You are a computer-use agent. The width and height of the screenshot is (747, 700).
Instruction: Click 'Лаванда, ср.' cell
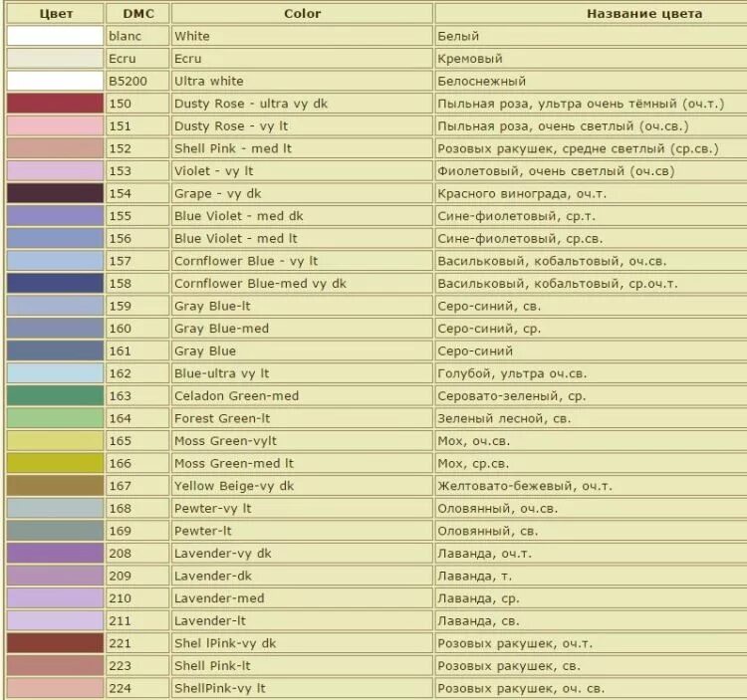[x=592, y=598]
